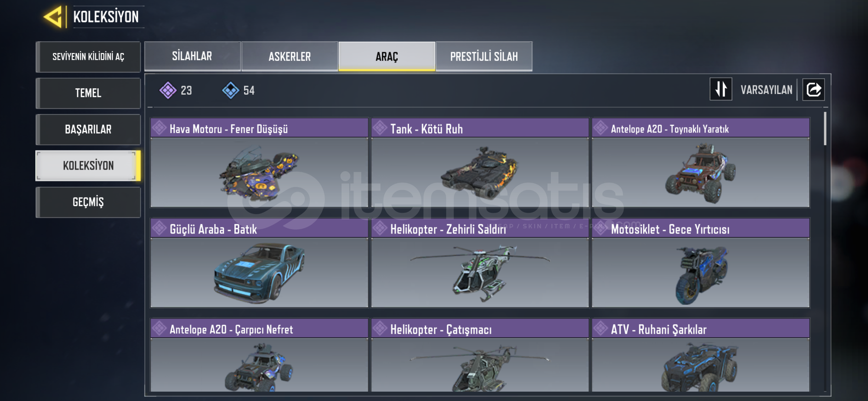
Task: Go to the TEMEL section
Action: (88, 93)
